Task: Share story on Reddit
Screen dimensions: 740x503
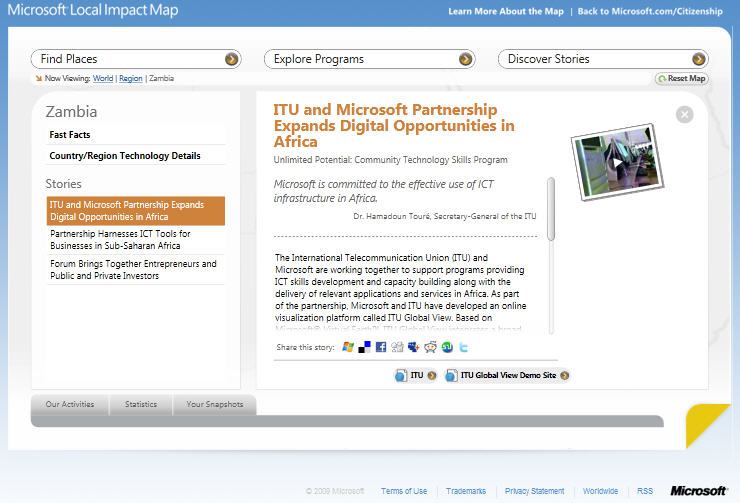Action: pyautogui.click(x=430, y=347)
